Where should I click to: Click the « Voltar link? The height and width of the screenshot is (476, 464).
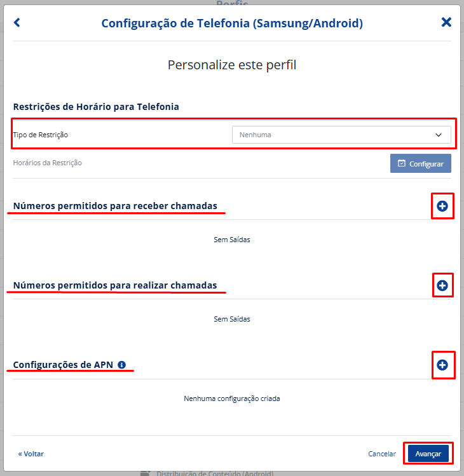pos(31,454)
